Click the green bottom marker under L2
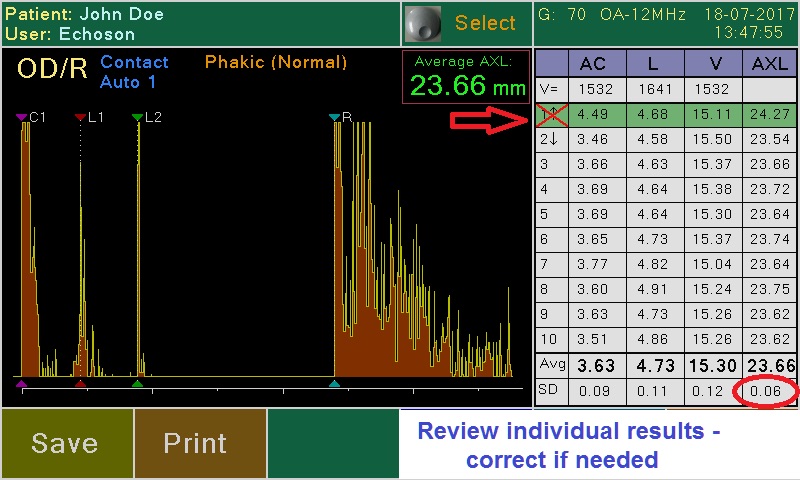 click(137, 384)
